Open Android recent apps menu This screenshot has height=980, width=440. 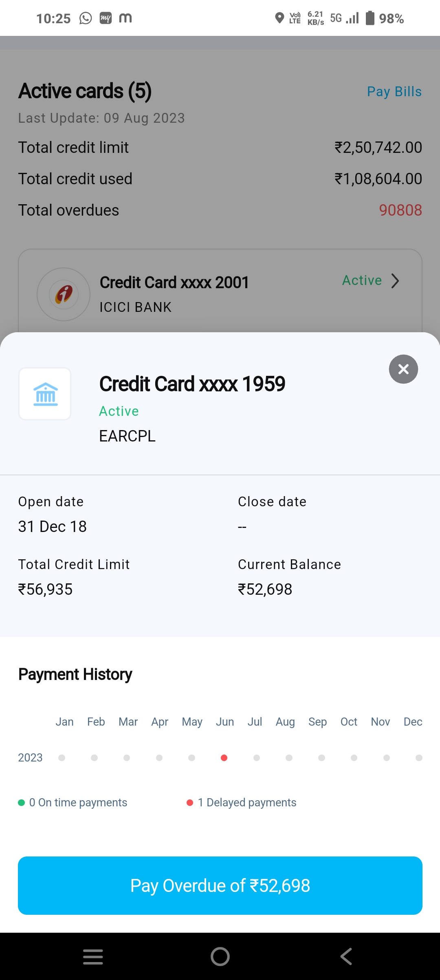point(93,956)
